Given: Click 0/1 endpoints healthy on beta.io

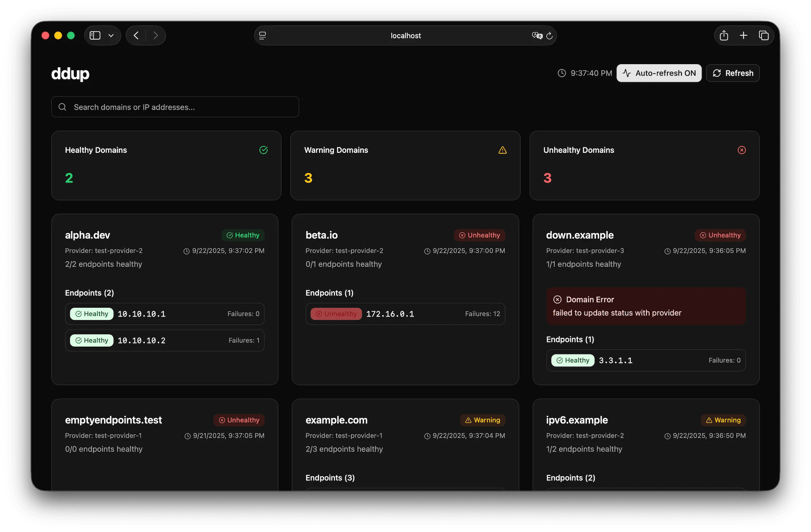Looking at the screenshot, I should [344, 264].
